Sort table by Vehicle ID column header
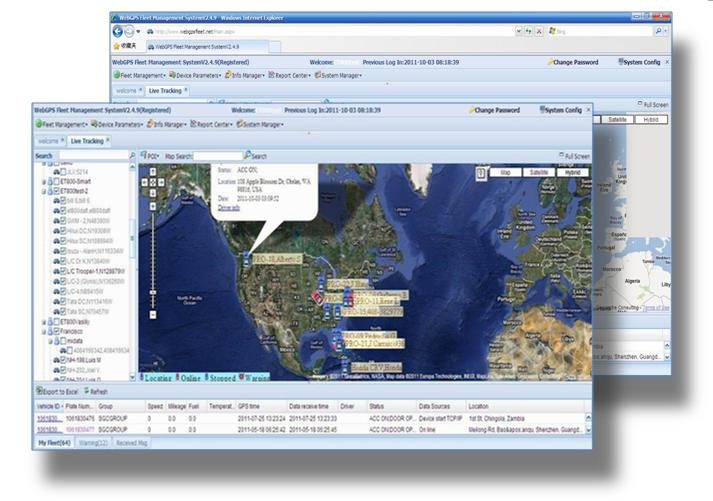 pyautogui.click(x=49, y=406)
